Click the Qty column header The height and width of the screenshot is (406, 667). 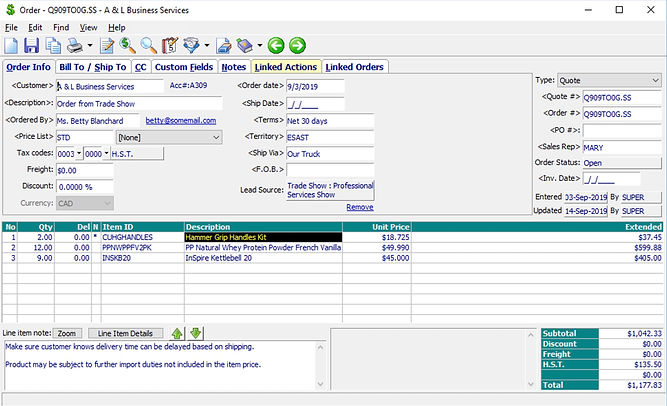point(36,227)
